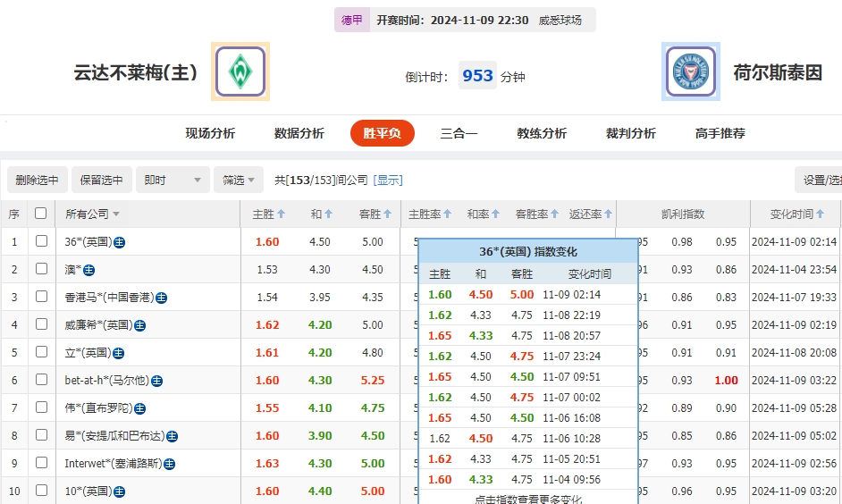Open the 即时 dropdown
Screen dimensions: 842x504
click(173, 180)
